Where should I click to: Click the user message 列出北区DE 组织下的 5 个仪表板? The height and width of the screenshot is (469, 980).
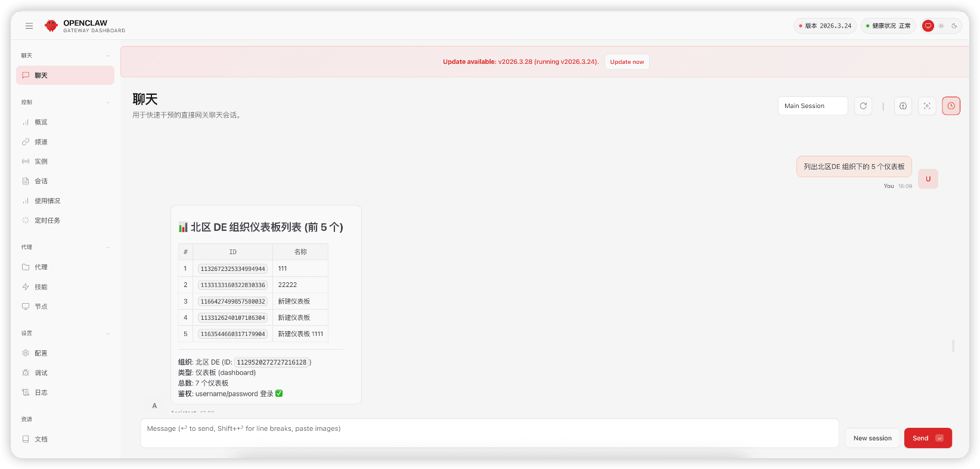(x=854, y=167)
